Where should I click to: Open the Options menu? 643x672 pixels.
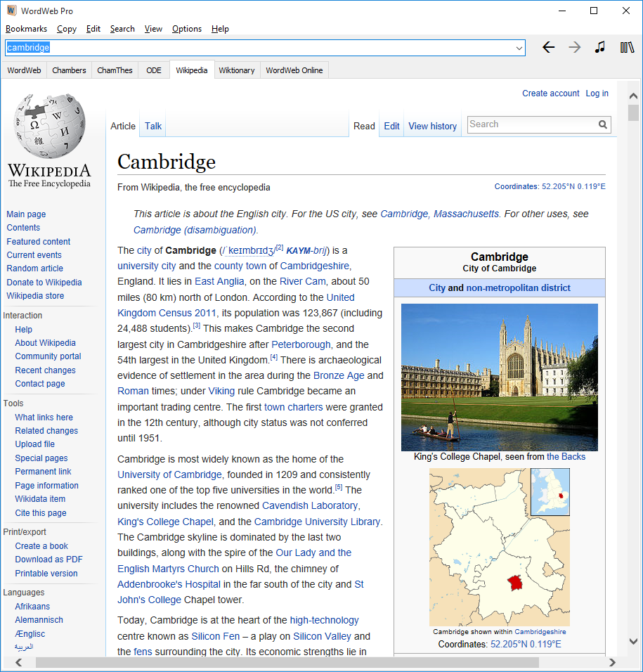pyautogui.click(x=187, y=29)
